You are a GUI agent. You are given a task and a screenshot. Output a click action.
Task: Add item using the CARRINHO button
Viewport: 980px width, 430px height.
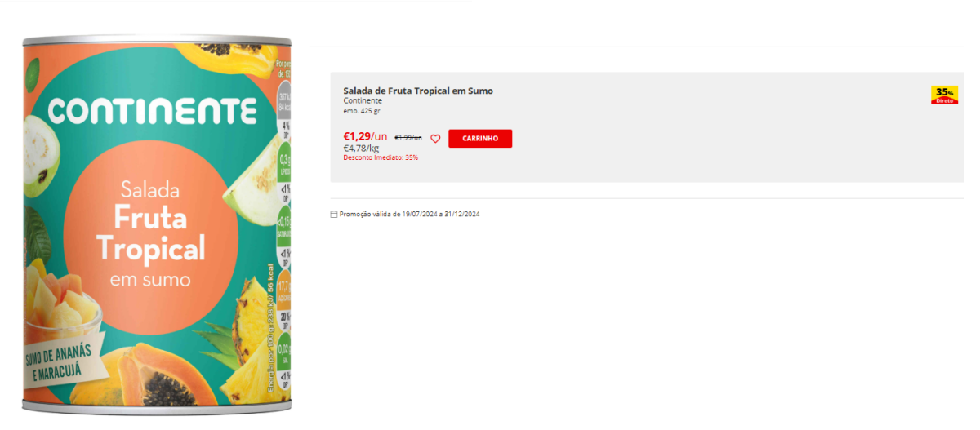[480, 139]
